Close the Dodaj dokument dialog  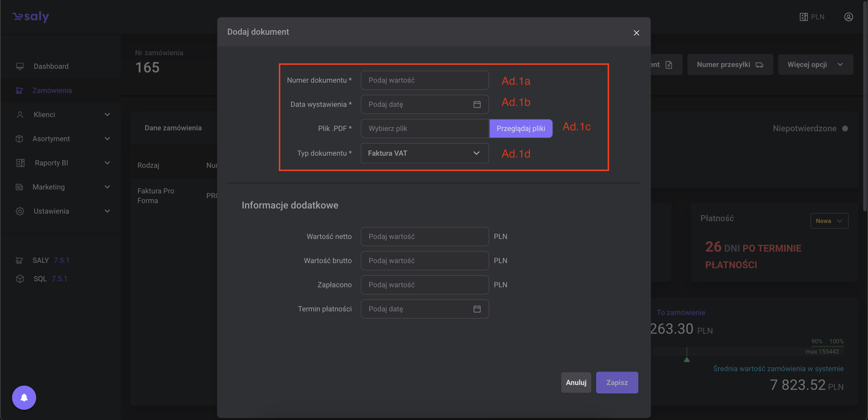(636, 33)
